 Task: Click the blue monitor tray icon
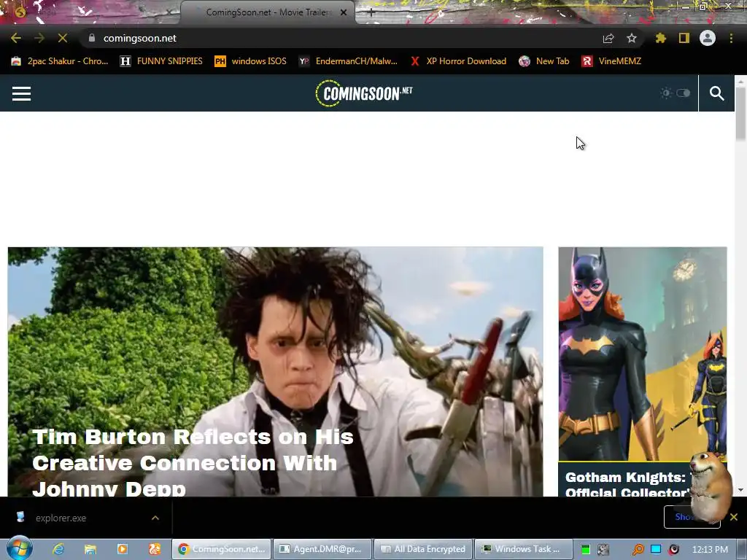(656, 550)
